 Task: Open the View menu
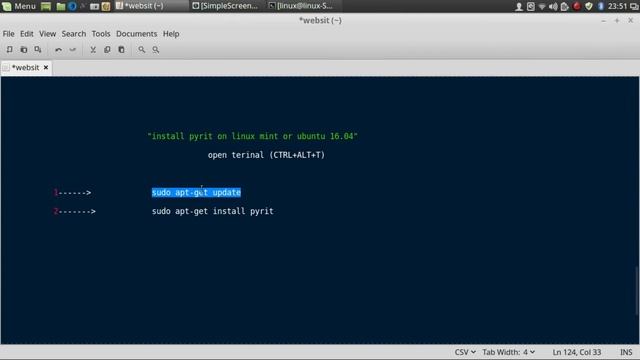click(x=47, y=34)
